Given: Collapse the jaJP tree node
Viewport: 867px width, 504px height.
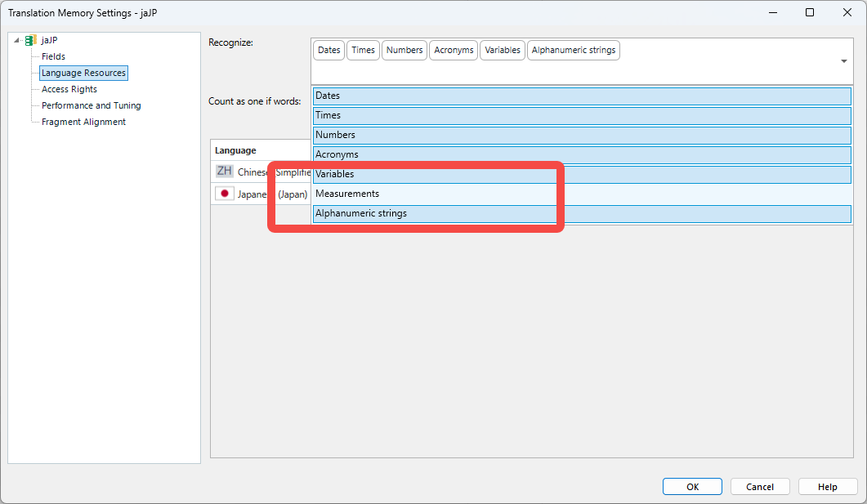Looking at the screenshot, I should click(x=15, y=39).
